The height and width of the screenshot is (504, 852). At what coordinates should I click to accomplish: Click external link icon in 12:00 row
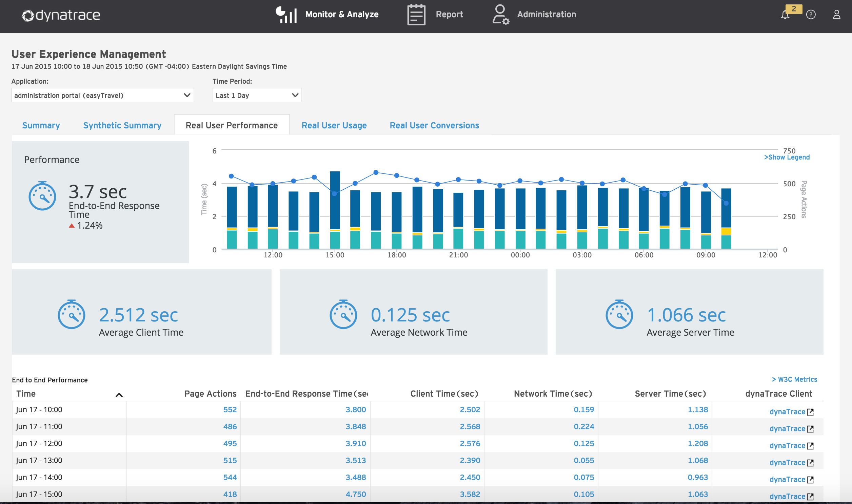[x=810, y=446]
